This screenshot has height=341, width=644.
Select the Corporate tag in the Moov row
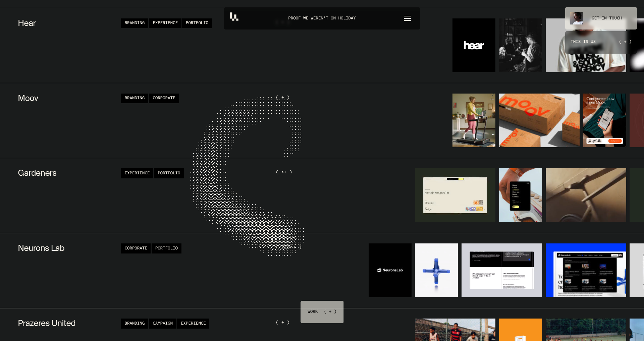[164, 98]
